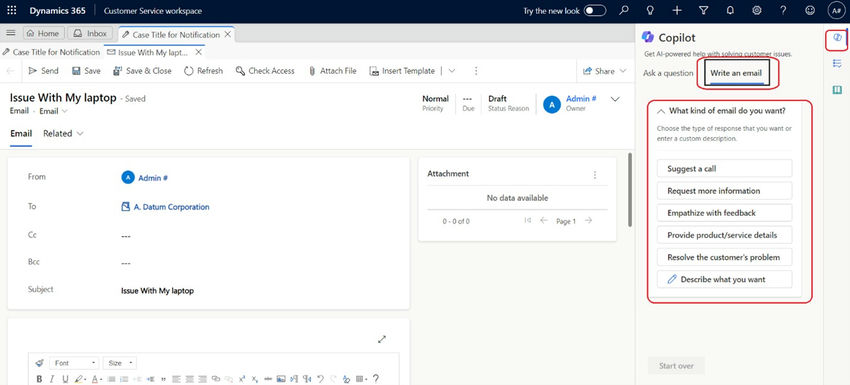Select the Copilot icon in side rail
850x385 pixels.
[x=837, y=38]
